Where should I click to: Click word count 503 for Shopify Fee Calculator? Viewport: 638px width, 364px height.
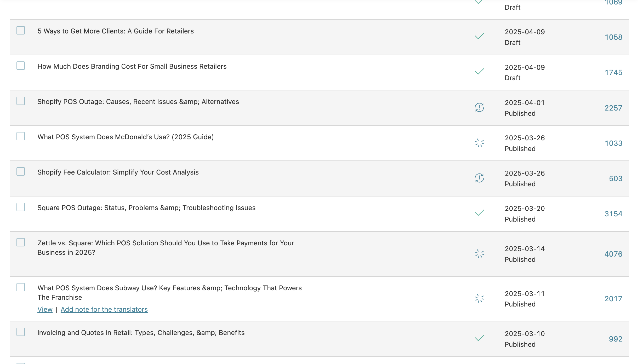pyautogui.click(x=616, y=178)
